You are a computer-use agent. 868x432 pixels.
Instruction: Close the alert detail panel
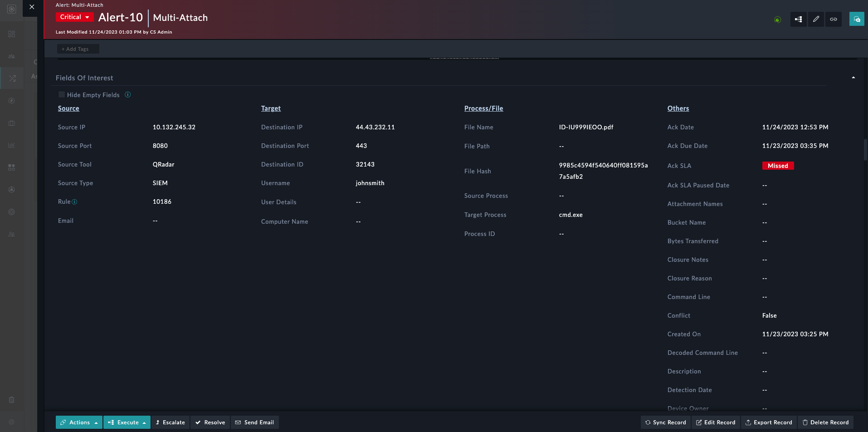coord(32,7)
